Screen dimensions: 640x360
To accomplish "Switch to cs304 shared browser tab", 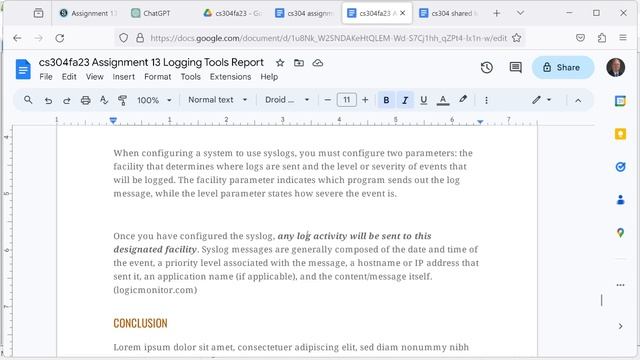I will click(x=451, y=13).
